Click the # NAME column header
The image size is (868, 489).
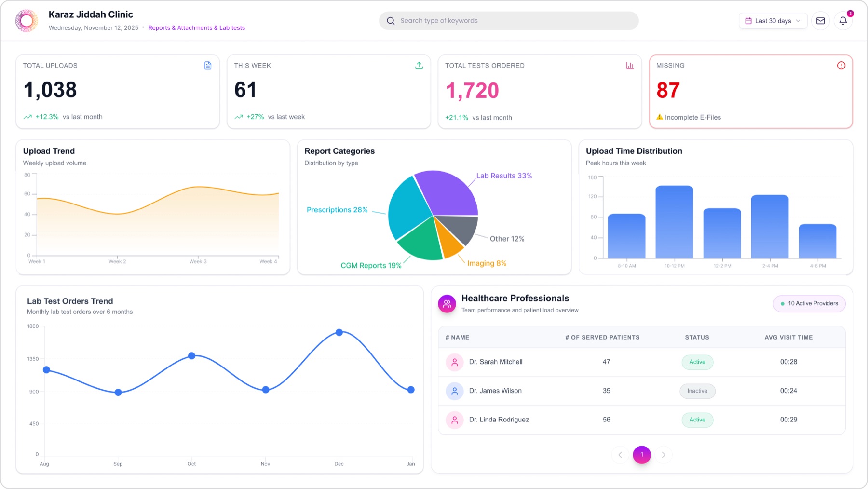tap(457, 338)
